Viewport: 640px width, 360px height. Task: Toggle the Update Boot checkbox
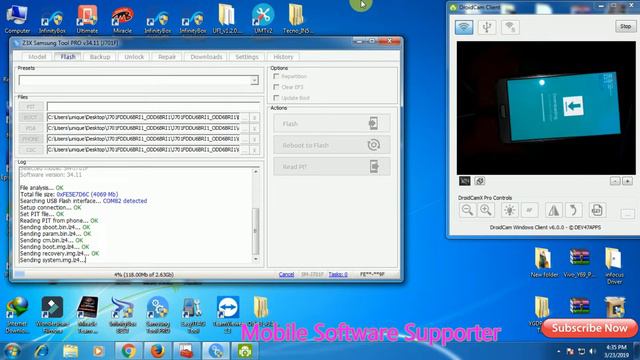[x=276, y=98]
